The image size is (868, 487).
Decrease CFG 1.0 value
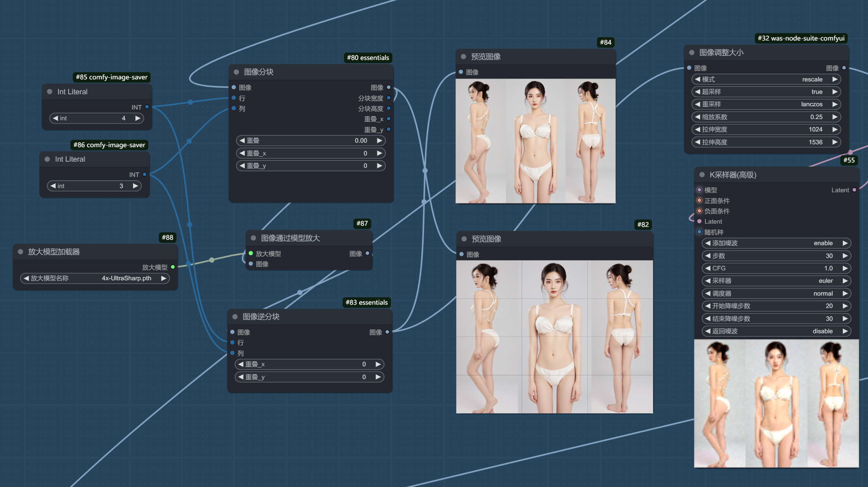708,268
